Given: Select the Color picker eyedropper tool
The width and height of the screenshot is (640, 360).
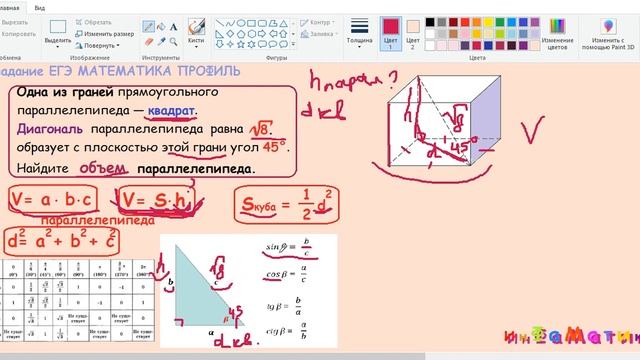Looking at the screenshot, I should click(162, 42).
